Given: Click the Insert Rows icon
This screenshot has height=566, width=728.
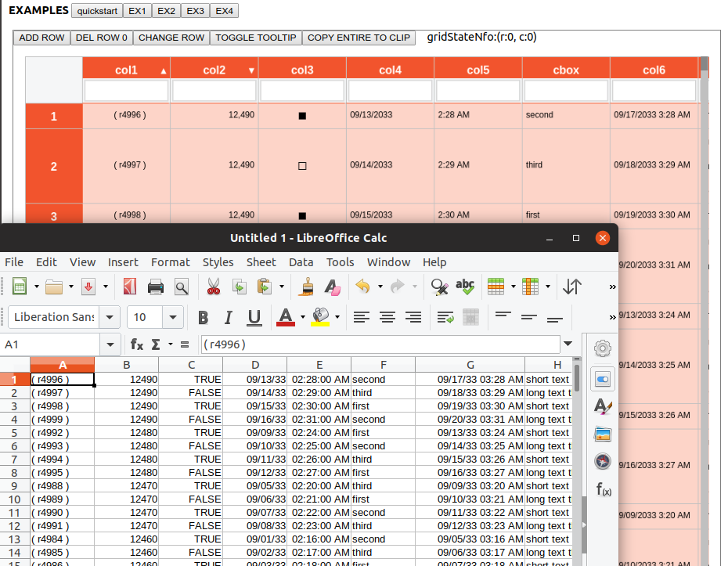Looking at the screenshot, I should click(496, 287).
